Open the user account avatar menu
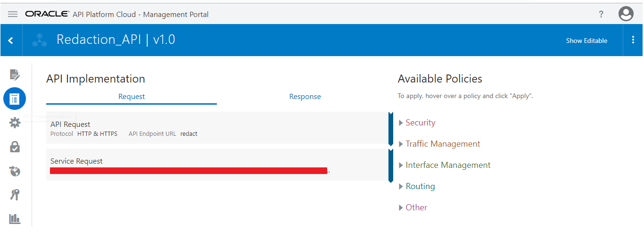The height and width of the screenshot is (232, 644). (x=626, y=14)
